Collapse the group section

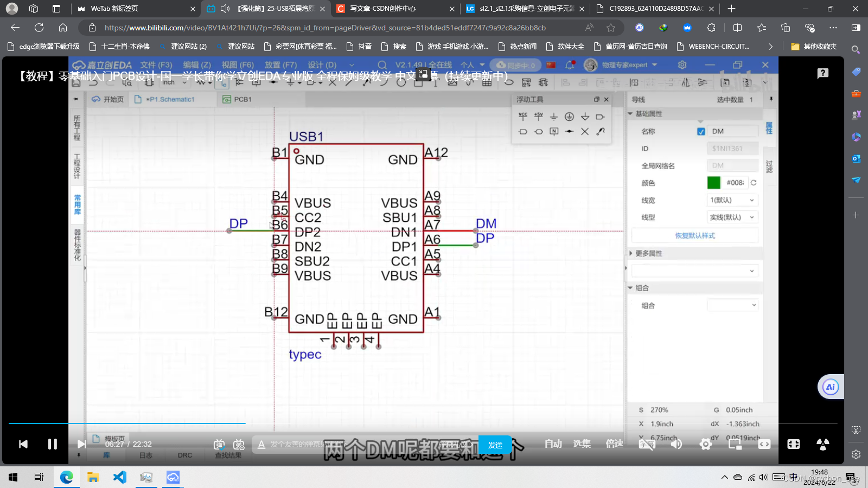[630, 287]
